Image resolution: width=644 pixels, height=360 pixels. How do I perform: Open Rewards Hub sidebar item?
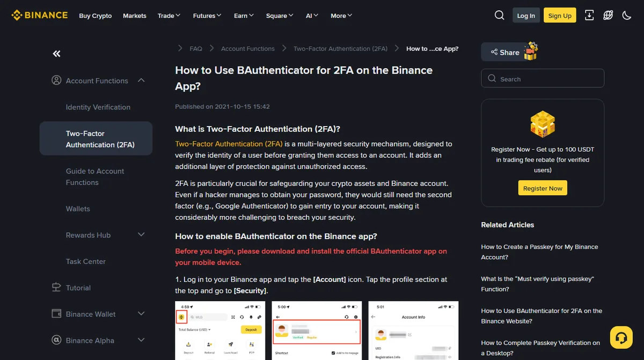(x=88, y=235)
